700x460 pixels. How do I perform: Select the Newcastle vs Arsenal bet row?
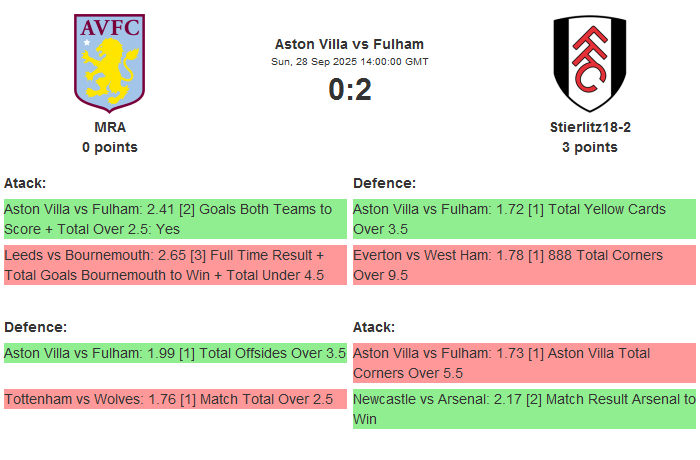(x=523, y=409)
